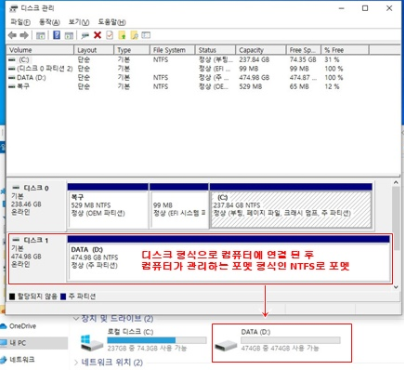This screenshot has width=404, height=373.
Task: Open the 도움말(H) menu
Action: [112, 22]
